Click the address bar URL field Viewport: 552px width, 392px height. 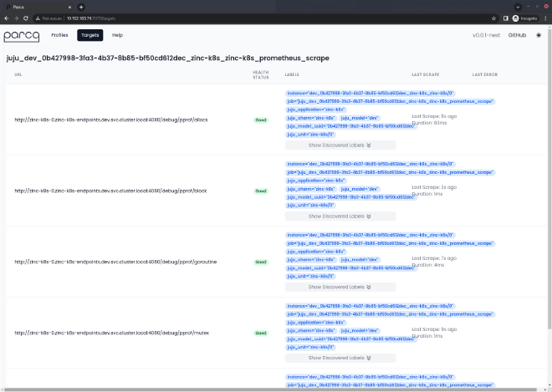(251, 18)
